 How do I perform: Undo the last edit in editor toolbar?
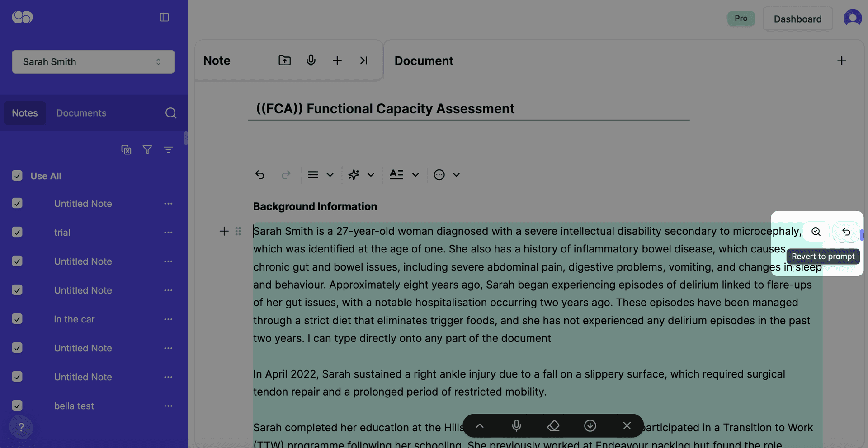click(x=260, y=175)
